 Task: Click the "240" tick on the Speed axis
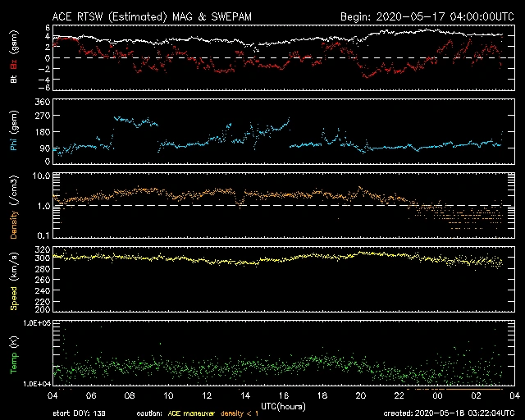(x=43, y=290)
